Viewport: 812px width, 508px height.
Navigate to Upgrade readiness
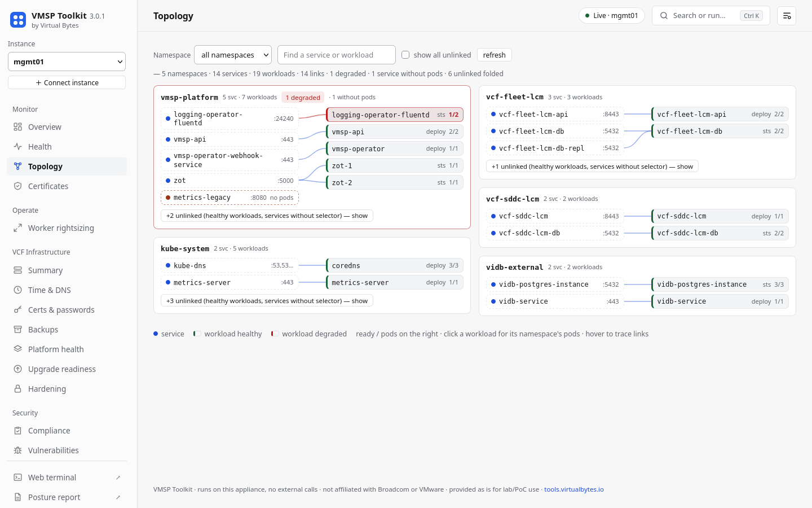[x=67, y=369]
